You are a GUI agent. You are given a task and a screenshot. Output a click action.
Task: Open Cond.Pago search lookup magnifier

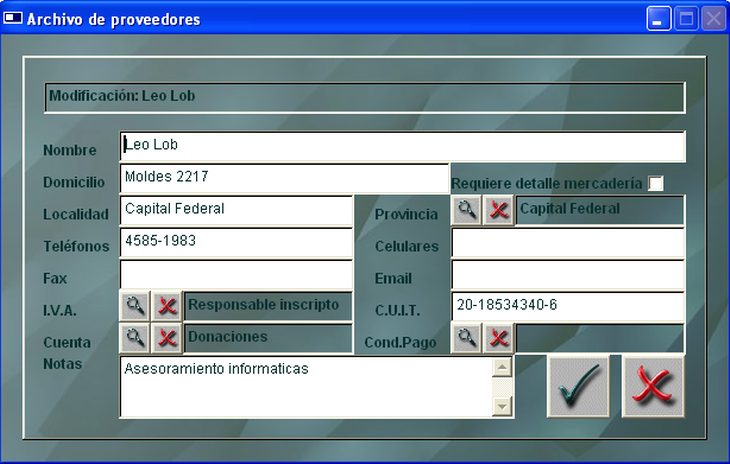pyautogui.click(x=466, y=338)
